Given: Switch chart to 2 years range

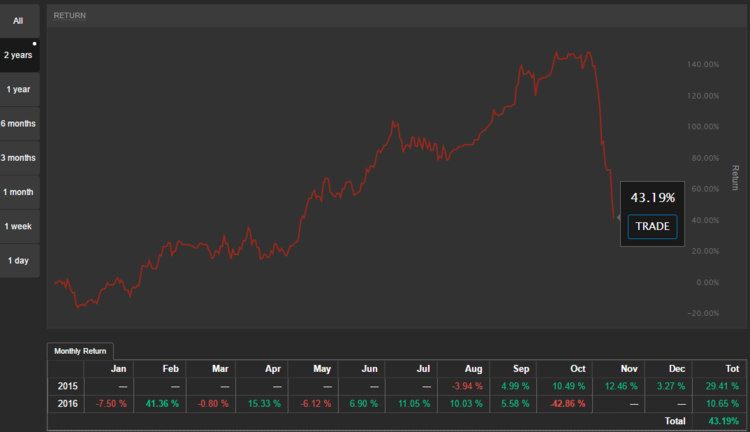Looking at the screenshot, I should pyautogui.click(x=18, y=55).
